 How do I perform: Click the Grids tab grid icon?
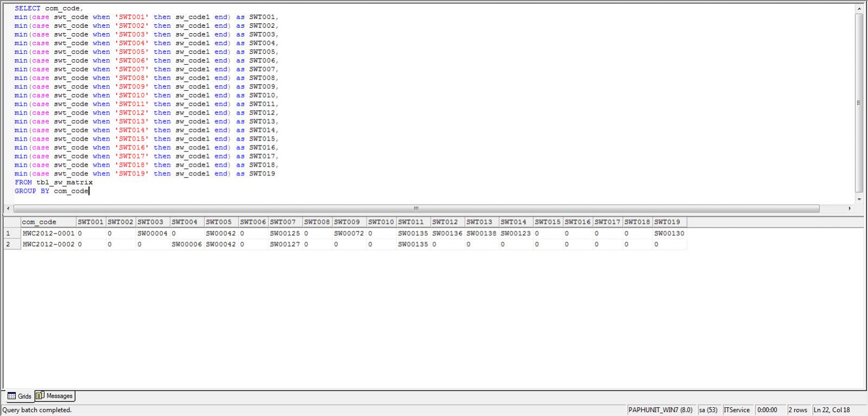click(x=11, y=396)
